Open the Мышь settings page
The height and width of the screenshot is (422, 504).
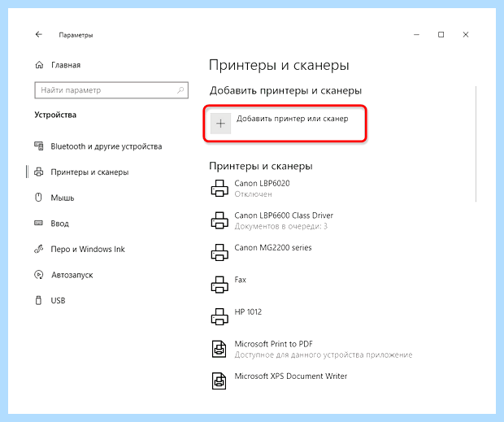63,198
